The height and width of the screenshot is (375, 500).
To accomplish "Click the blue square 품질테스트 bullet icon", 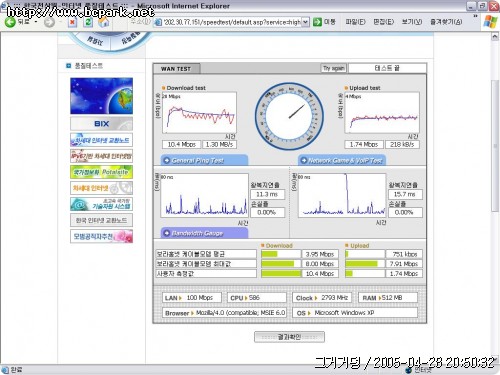I will (x=69, y=66).
